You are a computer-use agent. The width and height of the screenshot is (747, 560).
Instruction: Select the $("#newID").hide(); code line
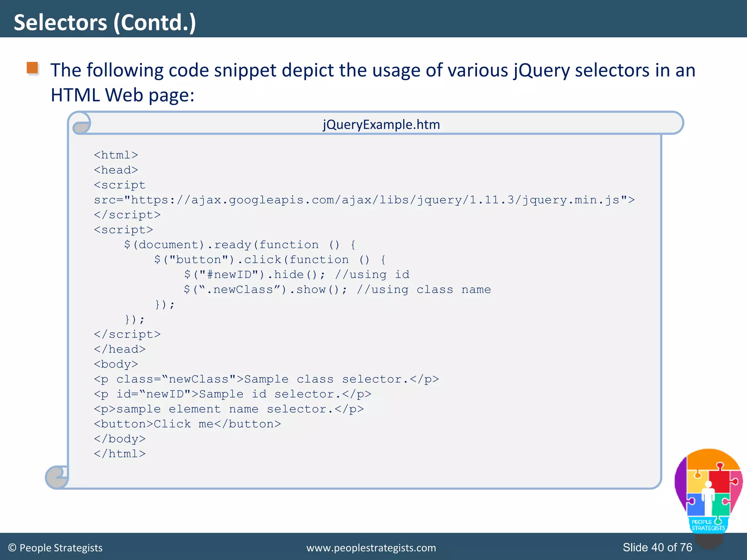254,275
